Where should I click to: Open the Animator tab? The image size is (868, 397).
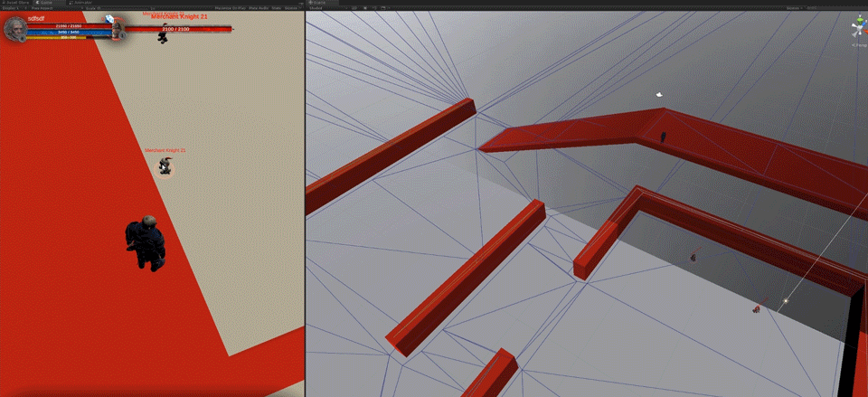click(x=82, y=3)
